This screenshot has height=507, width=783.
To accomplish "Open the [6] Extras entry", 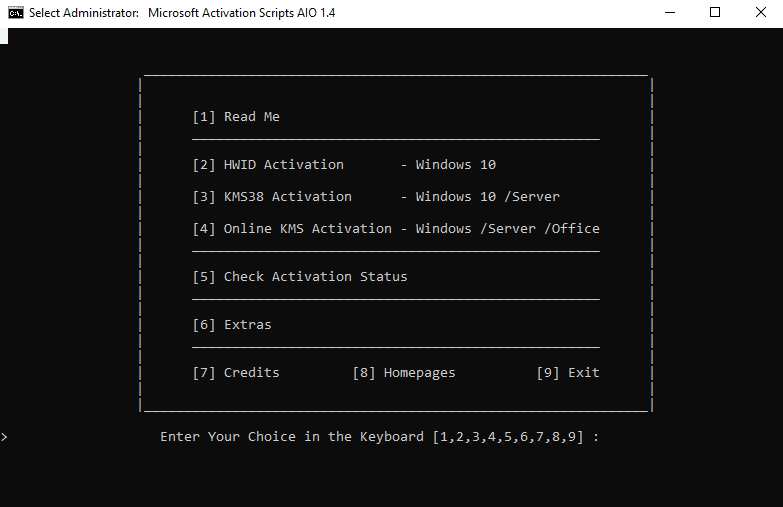I will 232,325.
